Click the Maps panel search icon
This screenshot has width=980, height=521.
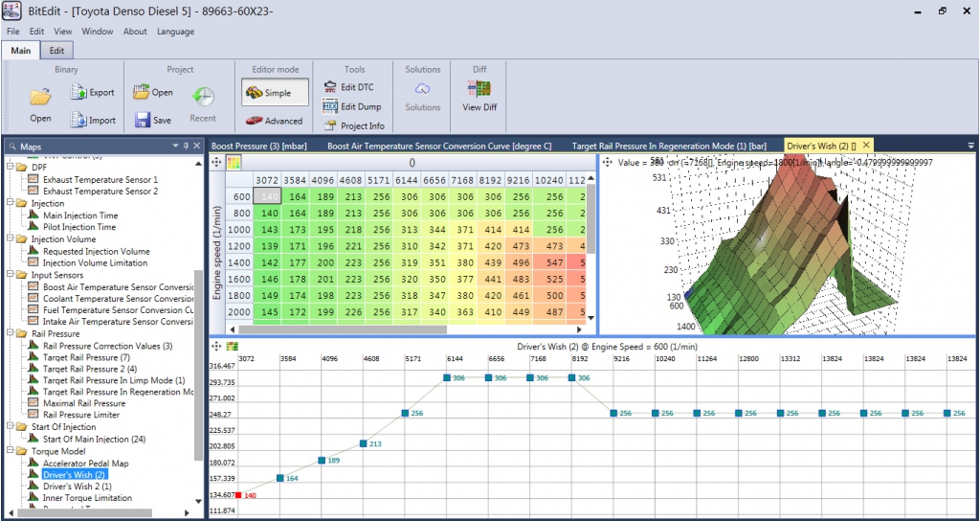[11, 146]
